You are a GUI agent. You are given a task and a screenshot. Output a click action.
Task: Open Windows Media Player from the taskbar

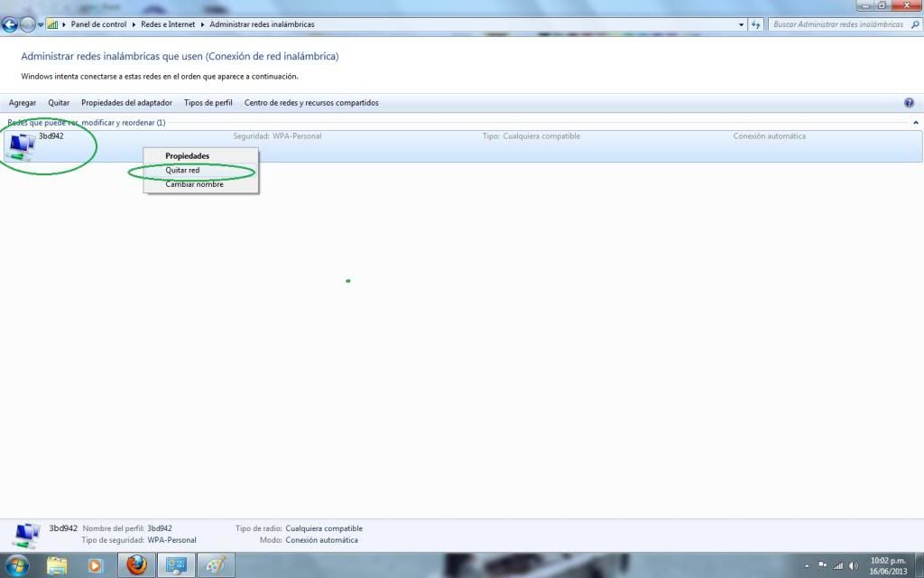coord(95,565)
